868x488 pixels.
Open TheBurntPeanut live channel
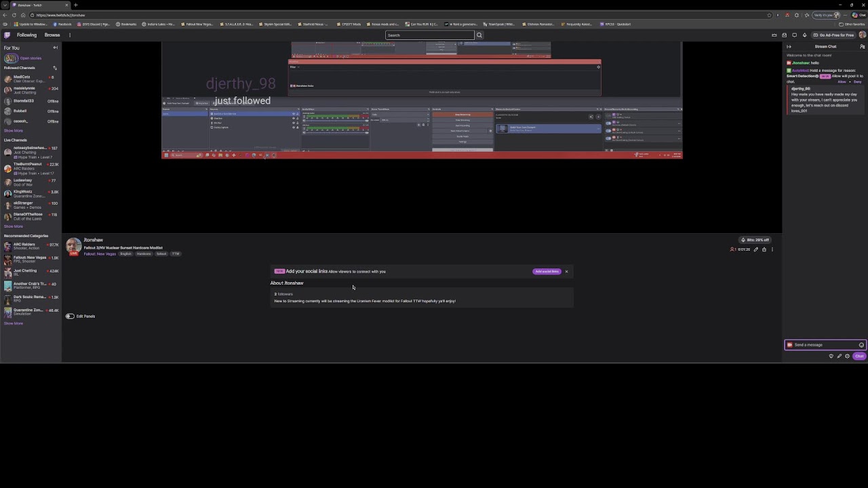(x=31, y=168)
